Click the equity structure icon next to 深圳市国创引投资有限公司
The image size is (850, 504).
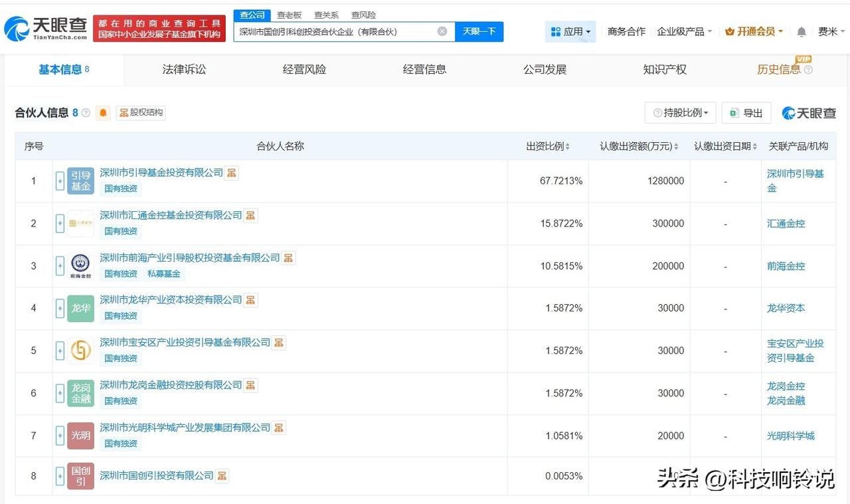coord(222,475)
